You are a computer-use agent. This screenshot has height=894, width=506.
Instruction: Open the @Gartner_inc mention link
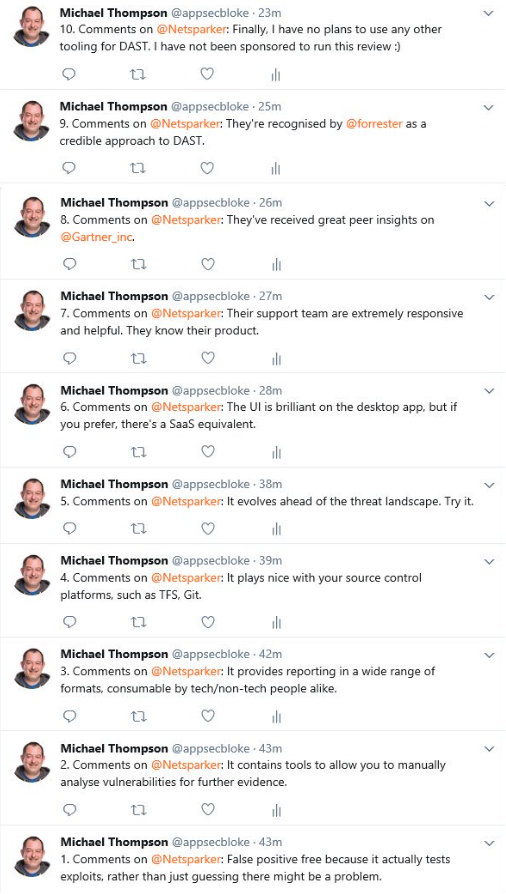[x=96, y=237]
